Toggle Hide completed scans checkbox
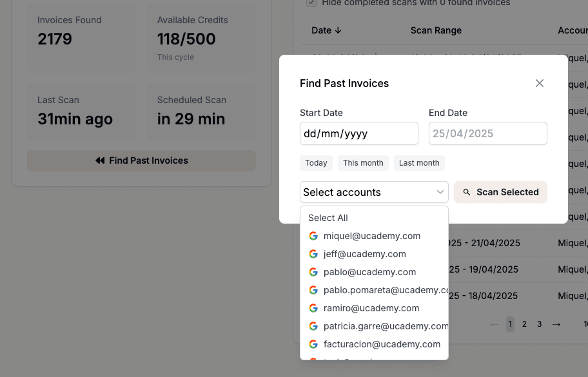This screenshot has height=377, width=588. coord(311,3)
